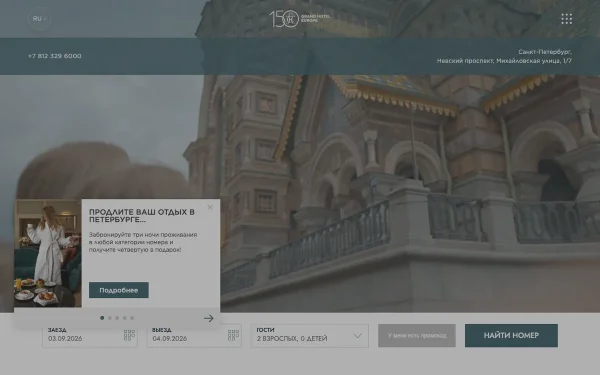Click the Подробнее button
The width and height of the screenshot is (600, 375).
[x=119, y=290]
